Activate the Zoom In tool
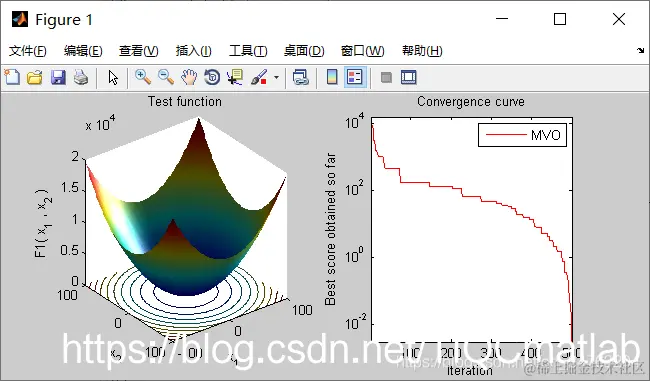This screenshot has height=381, width=650. (143, 77)
